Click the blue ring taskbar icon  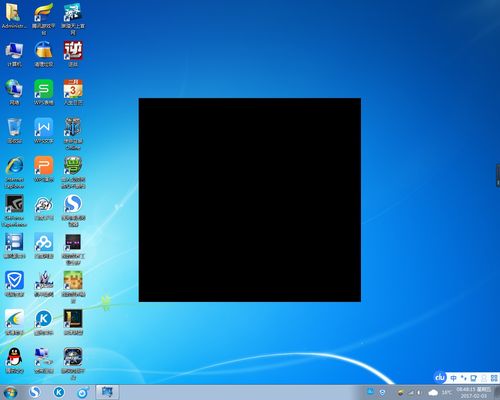click(x=82, y=393)
